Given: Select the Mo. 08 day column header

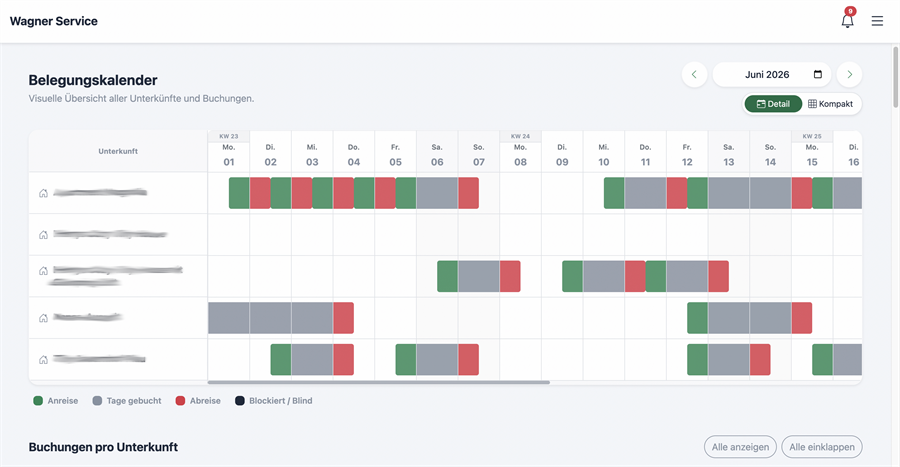Looking at the screenshot, I should click(521, 155).
